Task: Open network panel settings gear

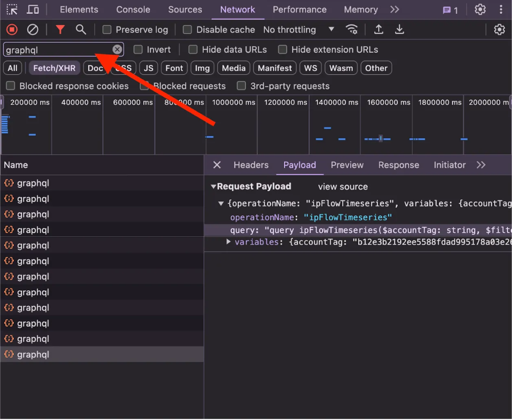Action: 499,29
